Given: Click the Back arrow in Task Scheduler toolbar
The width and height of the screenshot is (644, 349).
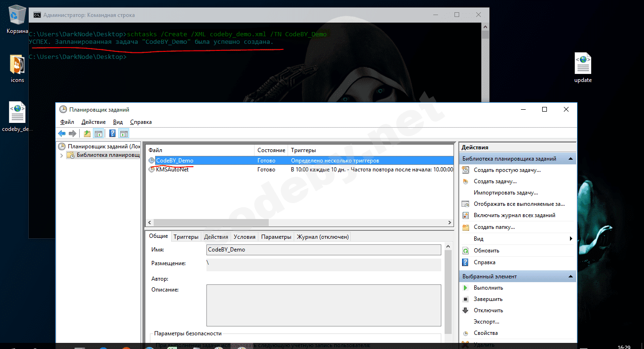Looking at the screenshot, I should pyautogui.click(x=62, y=134).
